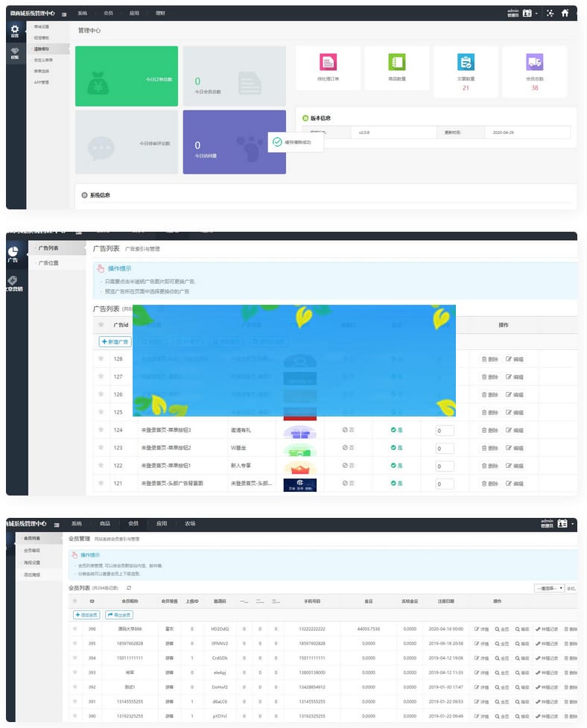
Task: Click the green 商品数量 icon card
Action: tap(396, 62)
